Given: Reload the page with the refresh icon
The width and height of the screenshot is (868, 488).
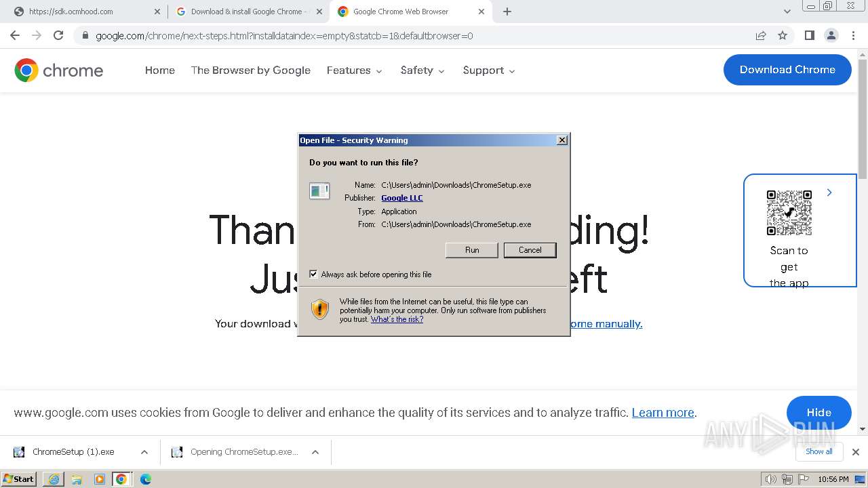Looking at the screenshot, I should point(58,35).
